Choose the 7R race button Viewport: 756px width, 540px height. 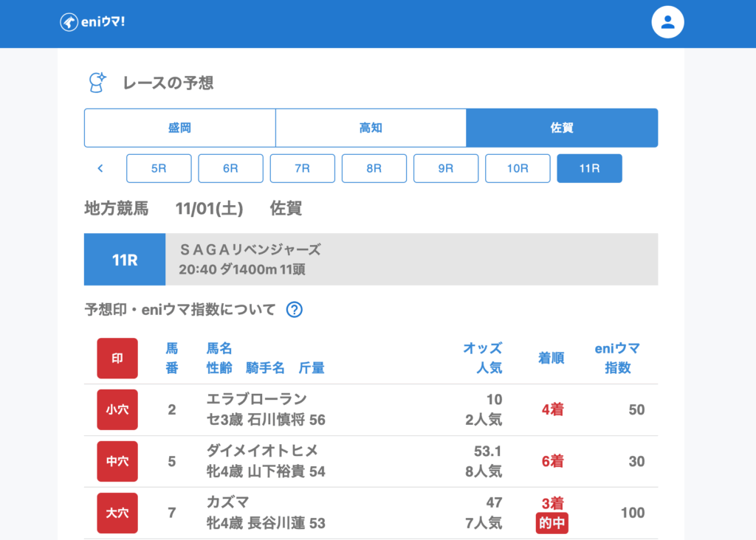[x=302, y=168]
